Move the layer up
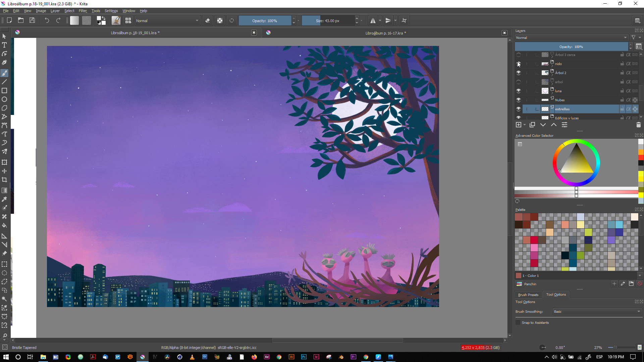Screen dimensions: 644x362 [x=554, y=125]
